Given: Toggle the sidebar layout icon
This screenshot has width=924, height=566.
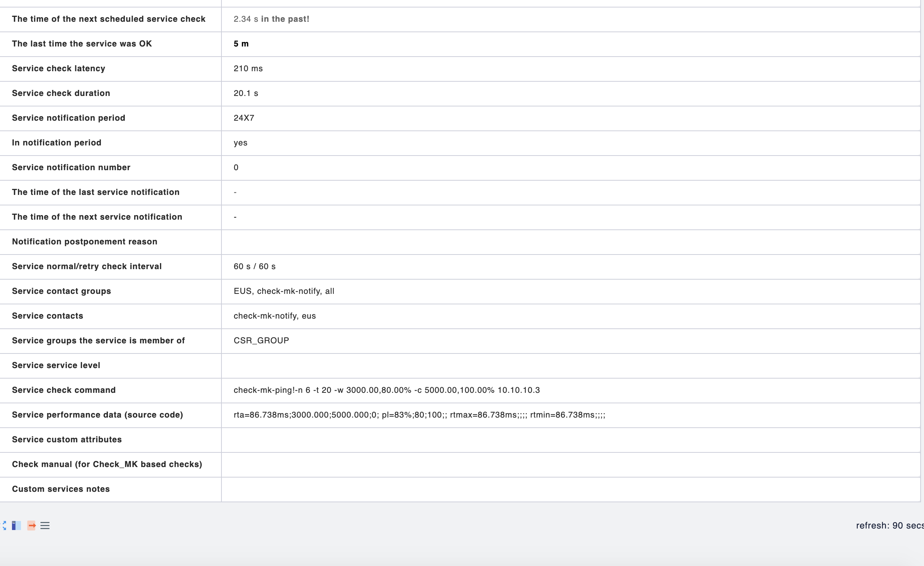Looking at the screenshot, I should [x=16, y=526].
